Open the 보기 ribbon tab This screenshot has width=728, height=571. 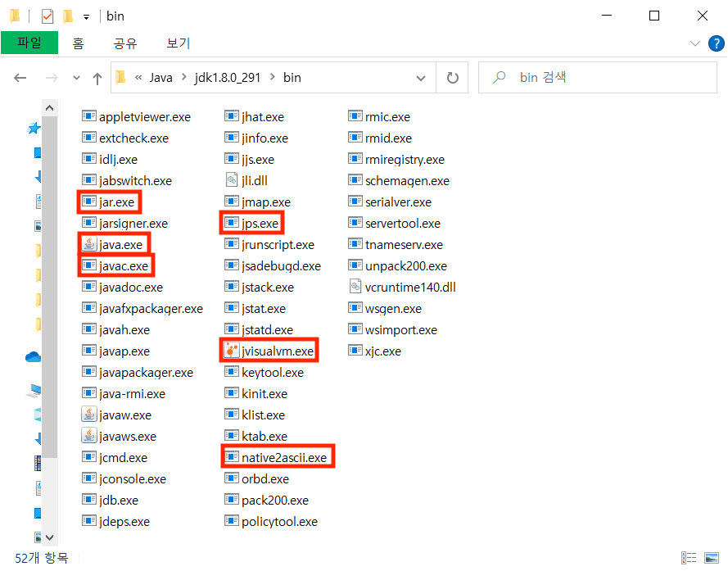coord(179,43)
